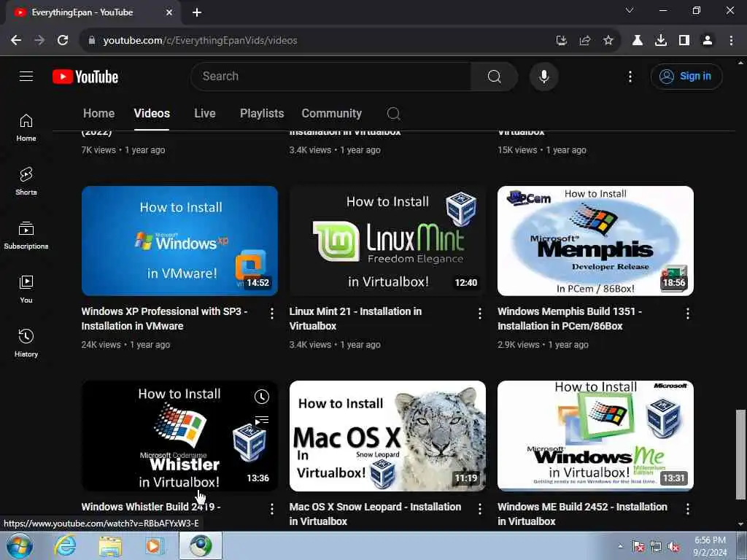Select the EverythingEpan - YouTube browser tab
Viewport: 747px width, 560px height.
tap(93, 12)
